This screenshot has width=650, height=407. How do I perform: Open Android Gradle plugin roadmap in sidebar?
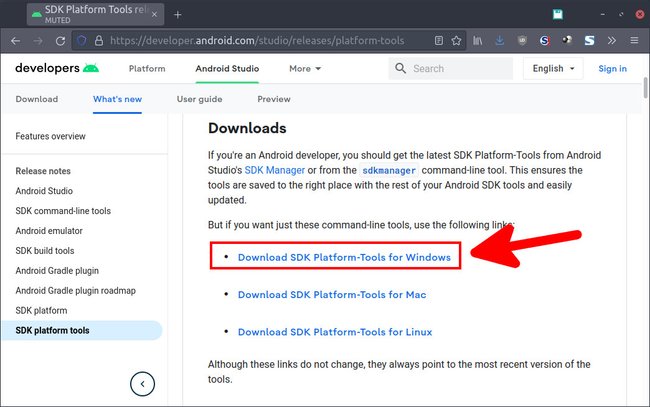coord(75,291)
